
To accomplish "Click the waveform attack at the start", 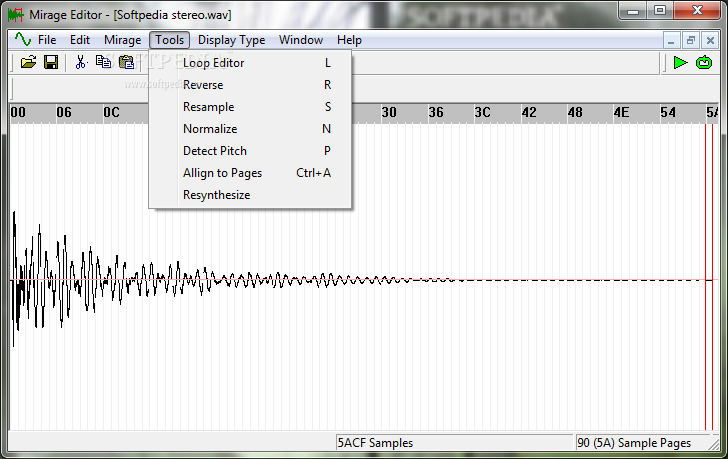I will pyautogui.click(x=15, y=278).
